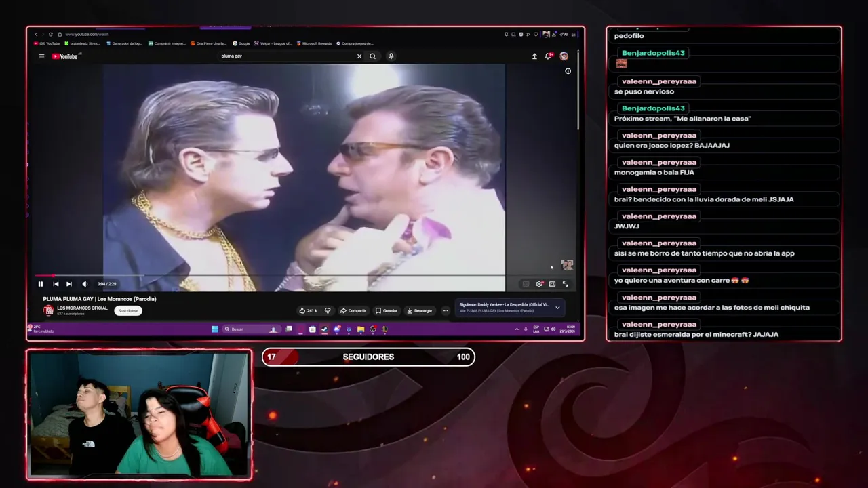Go back in the browser
The height and width of the screenshot is (488, 868).
36,34
